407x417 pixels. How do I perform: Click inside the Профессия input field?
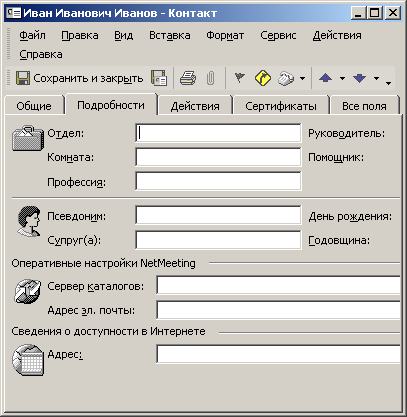[218, 181]
